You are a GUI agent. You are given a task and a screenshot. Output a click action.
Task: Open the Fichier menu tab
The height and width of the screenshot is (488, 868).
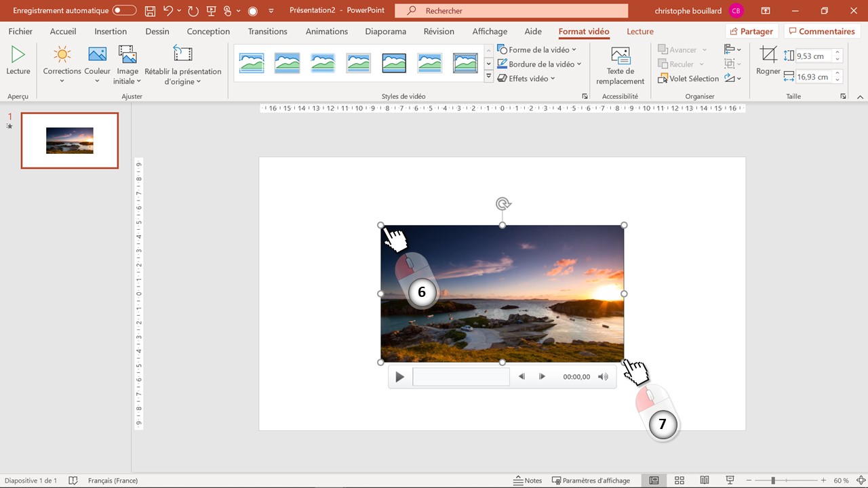click(20, 31)
